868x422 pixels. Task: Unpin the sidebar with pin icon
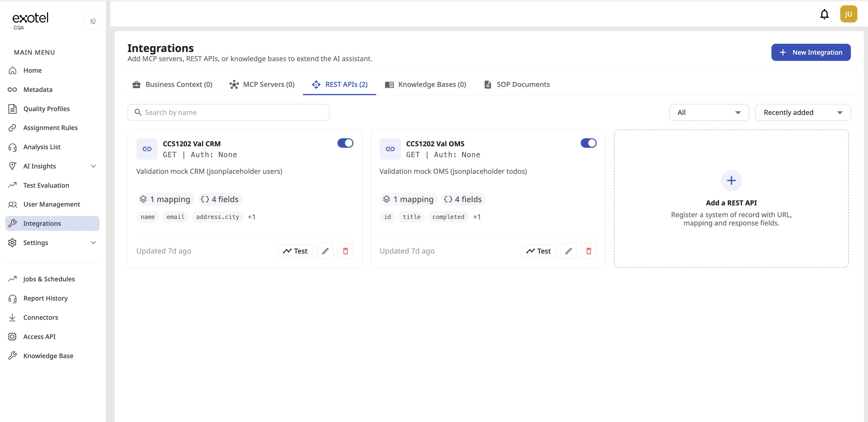pyautogui.click(x=93, y=22)
